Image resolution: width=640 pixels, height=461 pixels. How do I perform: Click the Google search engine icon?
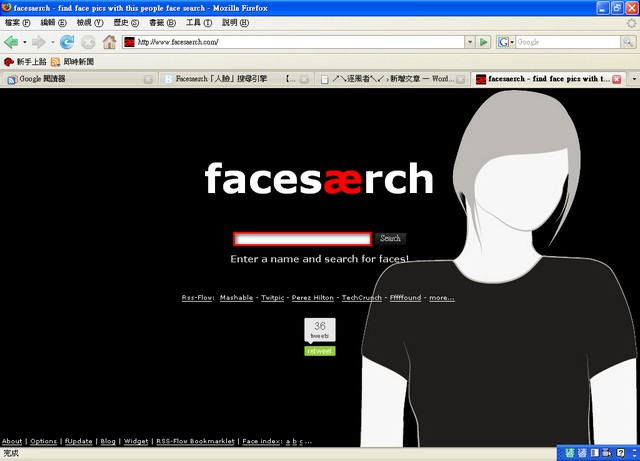click(x=503, y=42)
